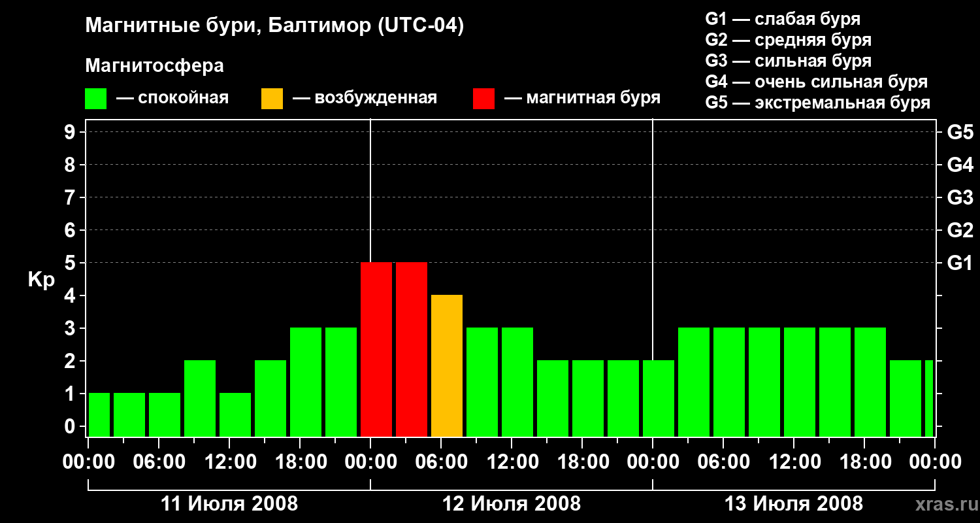
Task: Click the Магнитосфера legend heading
Action: tap(154, 66)
